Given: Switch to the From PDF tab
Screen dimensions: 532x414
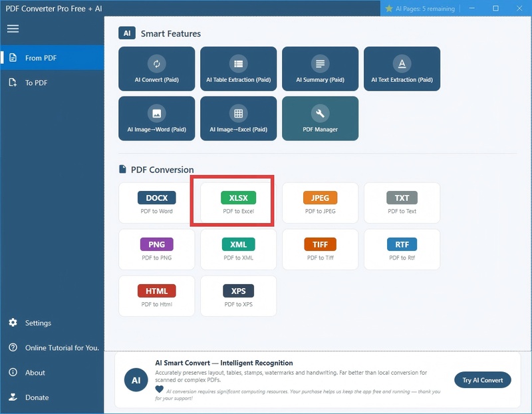Looking at the screenshot, I should [x=52, y=58].
